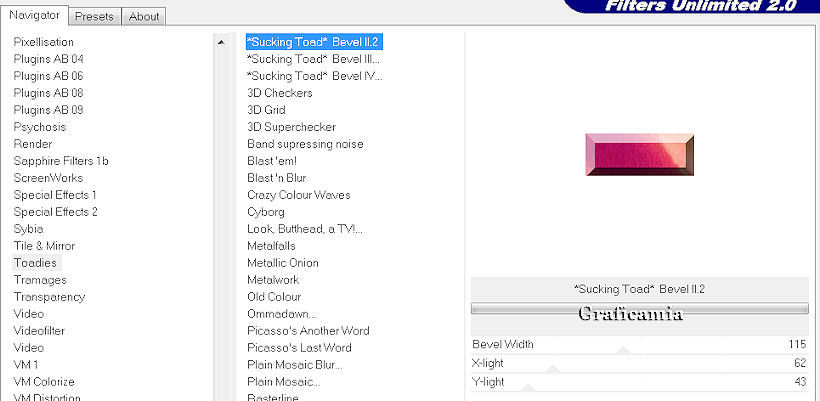Select the Tramages category
This screenshot has width=820, height=401.
click(40, 280)
